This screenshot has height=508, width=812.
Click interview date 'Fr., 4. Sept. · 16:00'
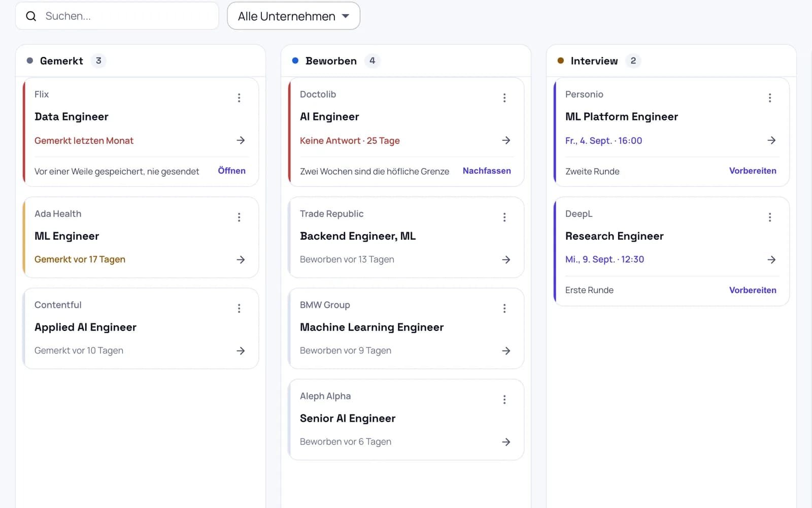[604, 141]
